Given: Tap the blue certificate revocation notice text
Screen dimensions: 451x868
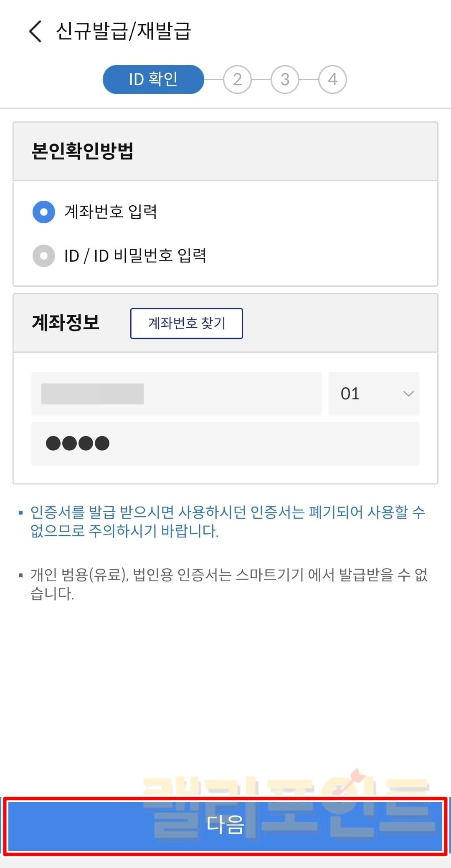Looking at the screenshot, I should point(228,521).
